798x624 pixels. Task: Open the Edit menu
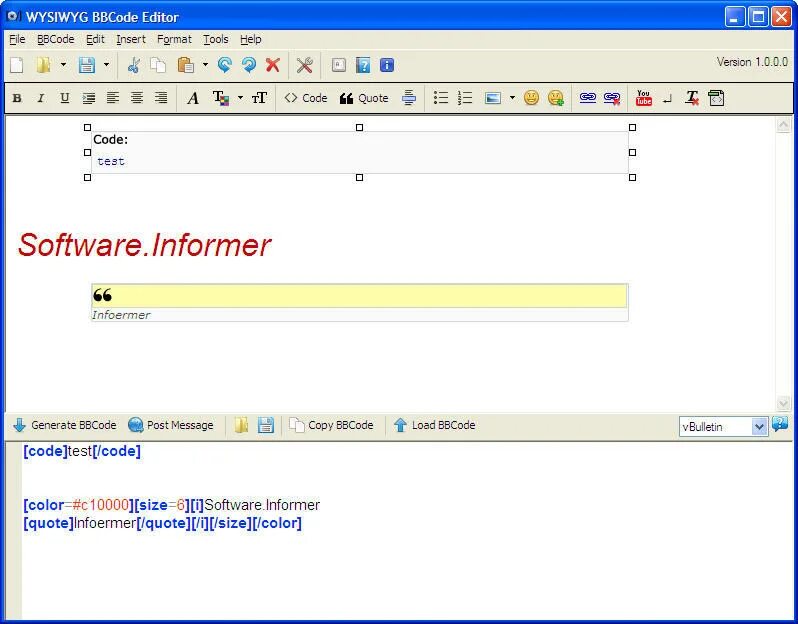[95, 39]
